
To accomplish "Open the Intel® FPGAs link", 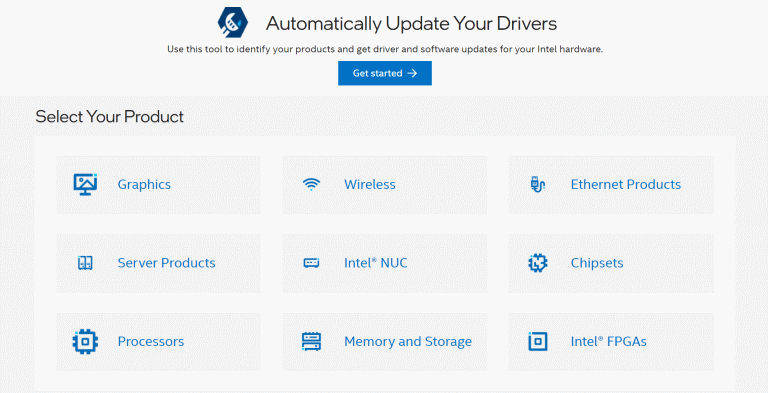I will coord(608,342).
